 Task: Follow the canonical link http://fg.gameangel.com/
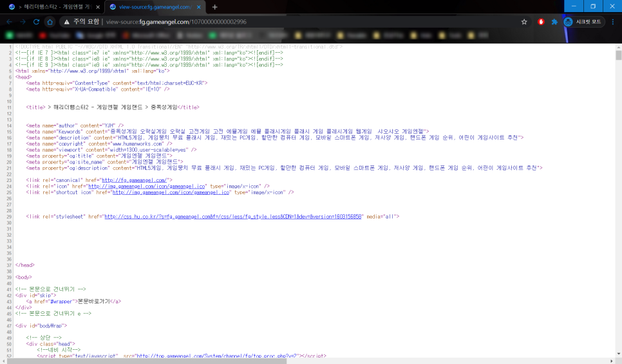click(134, 180)
